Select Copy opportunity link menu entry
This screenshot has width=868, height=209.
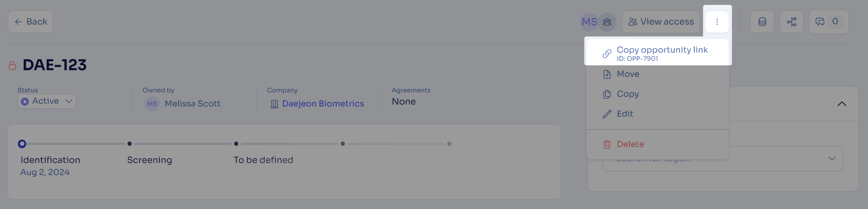(x=658, y=53)
